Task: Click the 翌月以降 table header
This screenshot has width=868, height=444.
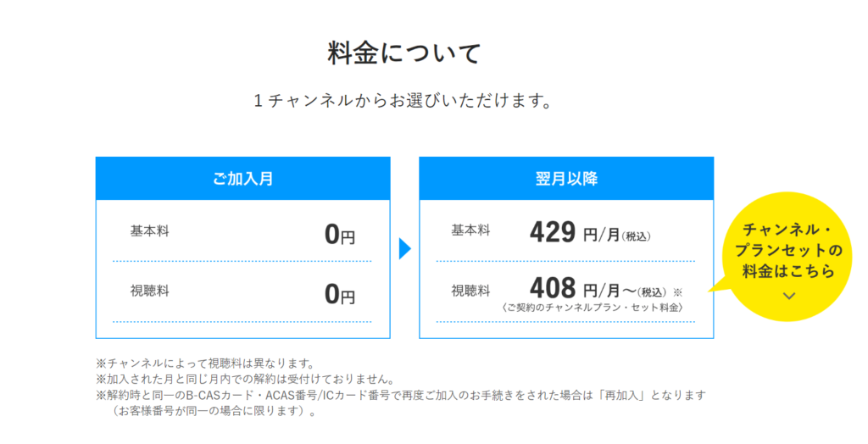Action: click(566, 179)
